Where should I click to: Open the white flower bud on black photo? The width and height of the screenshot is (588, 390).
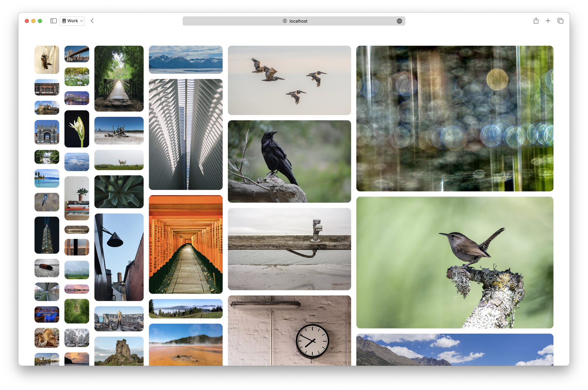coord(76,129)
